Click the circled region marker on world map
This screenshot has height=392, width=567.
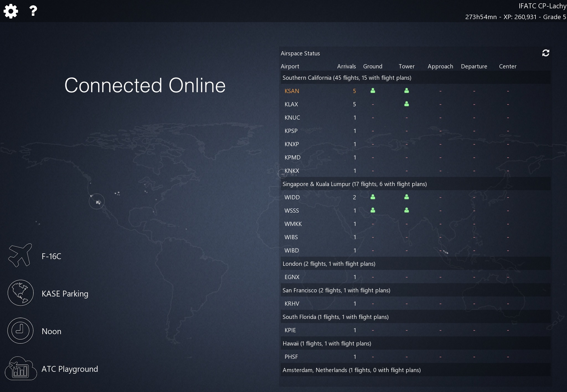point(97,201)
